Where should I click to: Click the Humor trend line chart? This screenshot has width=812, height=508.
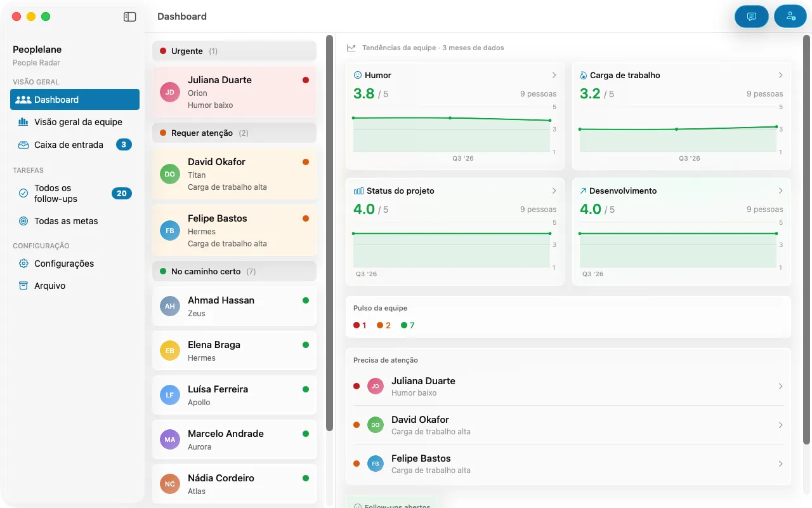click(x=452, y=130)
